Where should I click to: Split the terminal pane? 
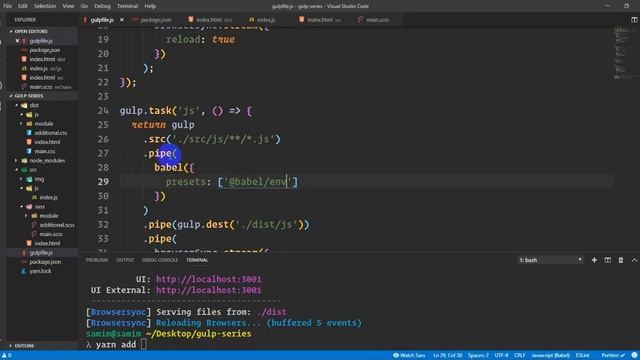click(608, 260)
